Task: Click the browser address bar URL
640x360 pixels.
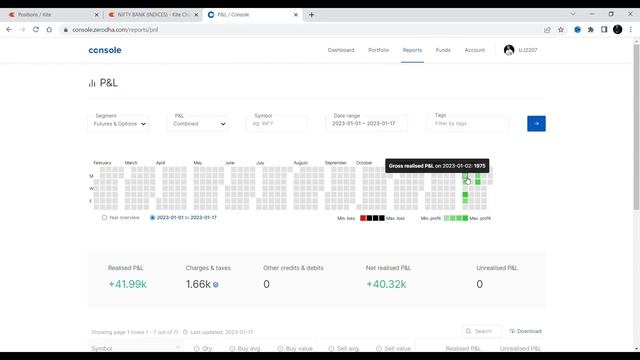Action: tap(115, 30)
